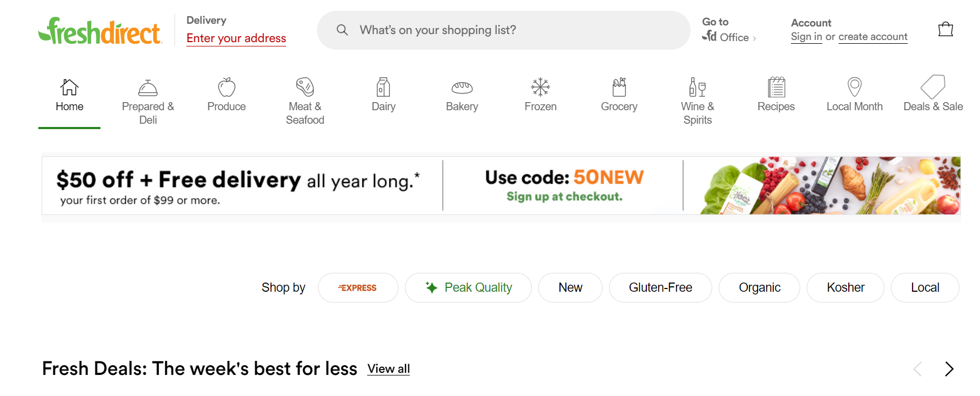Click the Enter your address link

click(236, 38)
